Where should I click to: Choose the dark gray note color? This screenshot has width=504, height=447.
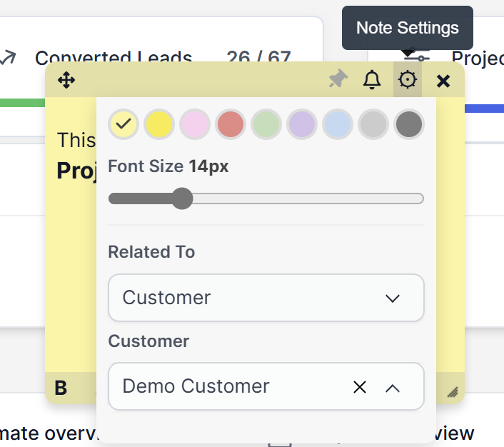pyautogui.click(x=409, y=124)
